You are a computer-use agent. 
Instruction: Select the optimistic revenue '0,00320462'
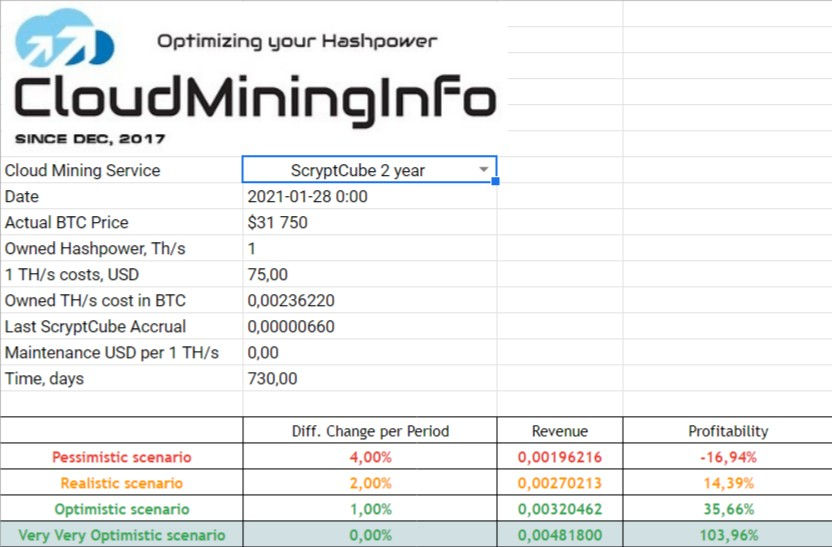[560, 509]
